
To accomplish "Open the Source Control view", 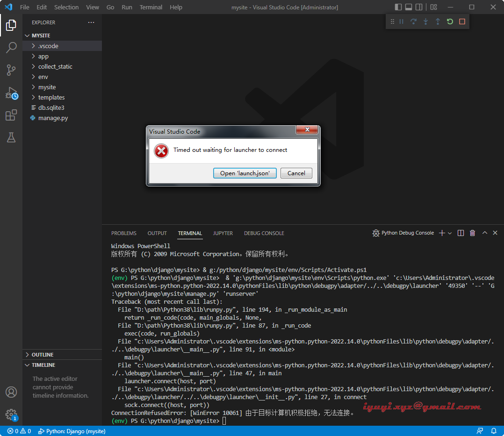I will 11,70.
